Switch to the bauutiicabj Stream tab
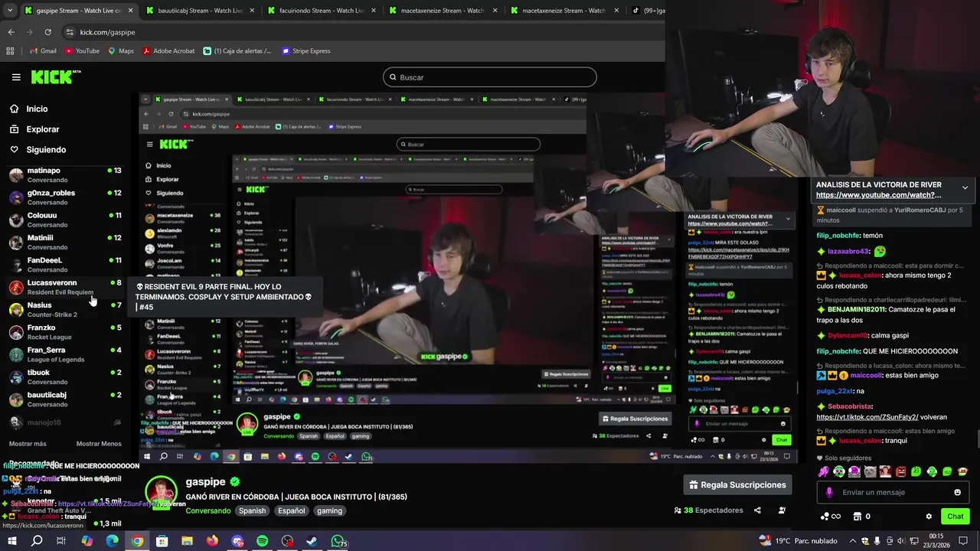 coord(201,11)
